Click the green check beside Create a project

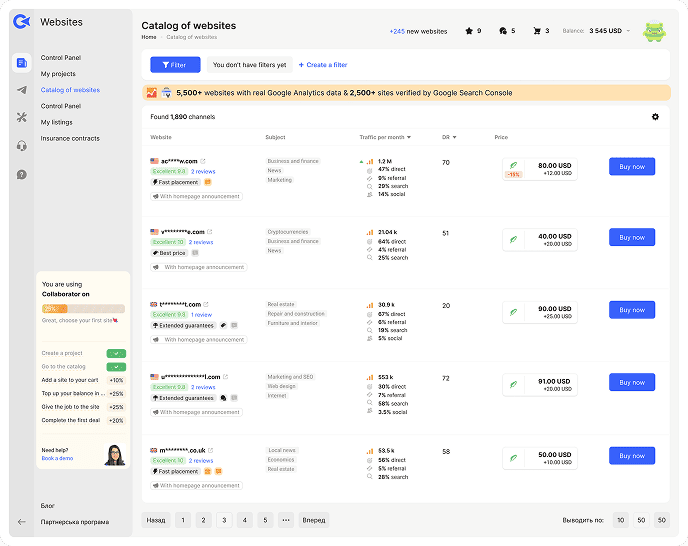[116, 353]
